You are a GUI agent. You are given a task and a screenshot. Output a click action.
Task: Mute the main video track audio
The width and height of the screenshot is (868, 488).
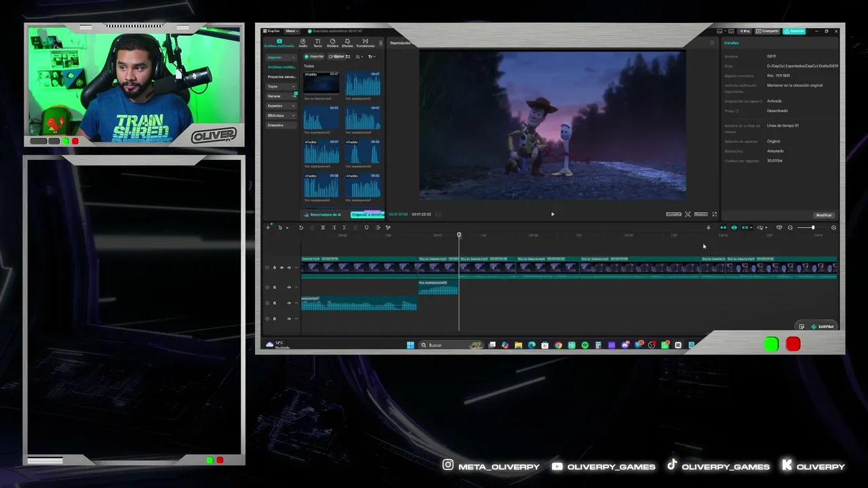[289, 268]
